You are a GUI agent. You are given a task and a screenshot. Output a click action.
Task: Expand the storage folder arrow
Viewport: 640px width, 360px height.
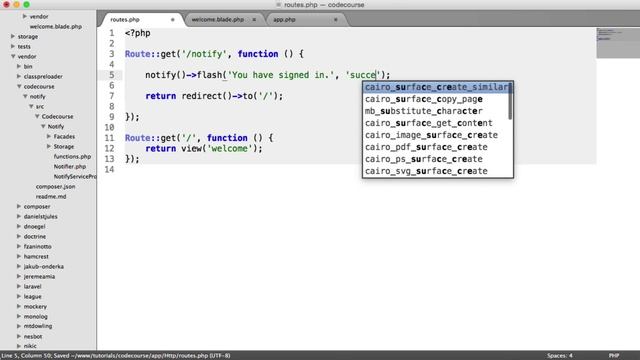[13, 36]
